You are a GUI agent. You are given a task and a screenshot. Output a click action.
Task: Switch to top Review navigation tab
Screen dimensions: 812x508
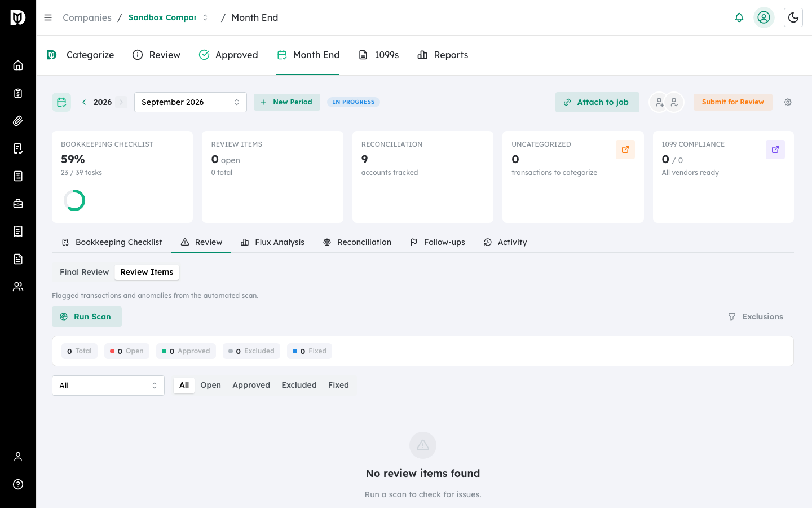pos(156,55)
